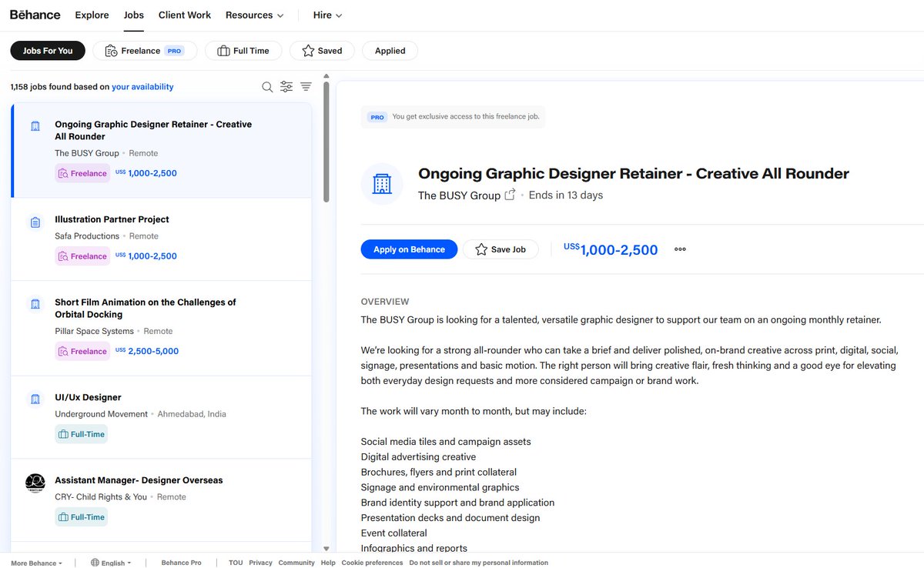This screenshot has height=568, width=924.
Task: Click Safa Productions company name
Action: tap(87, 236)
